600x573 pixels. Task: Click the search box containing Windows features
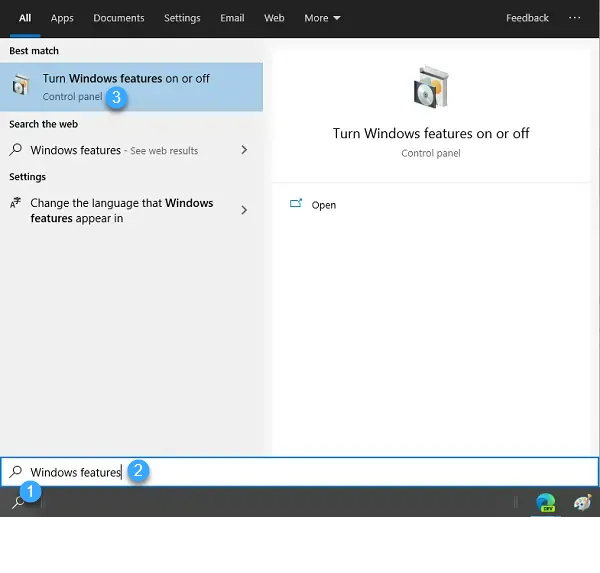(x=300, y=472)
